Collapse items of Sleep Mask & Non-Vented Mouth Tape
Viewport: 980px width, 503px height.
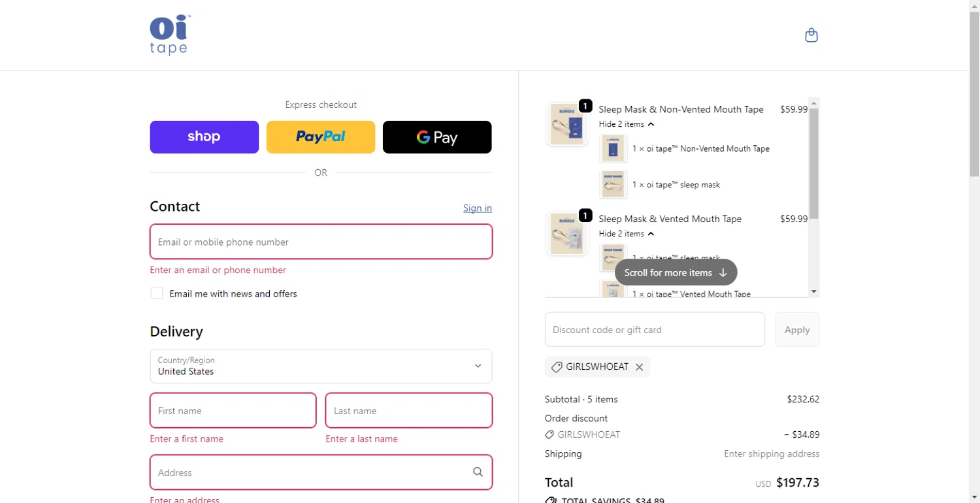tap(627, 124)
